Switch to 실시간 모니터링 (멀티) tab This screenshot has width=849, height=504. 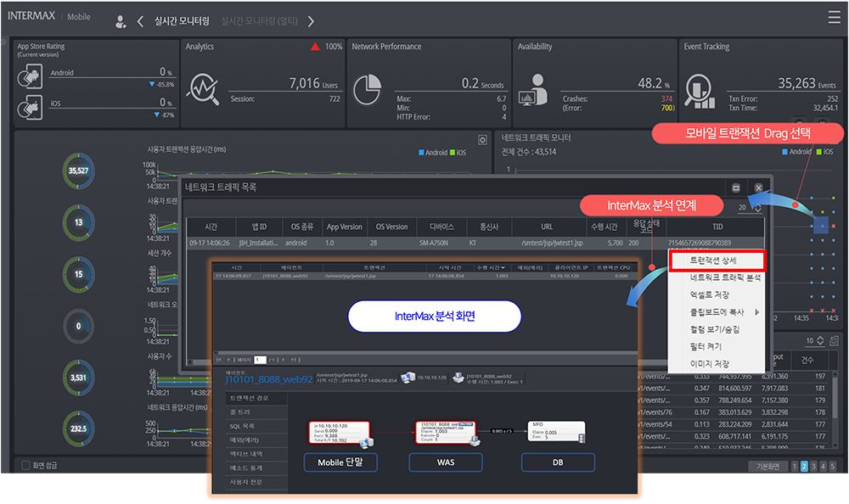[x=259, y=21]
